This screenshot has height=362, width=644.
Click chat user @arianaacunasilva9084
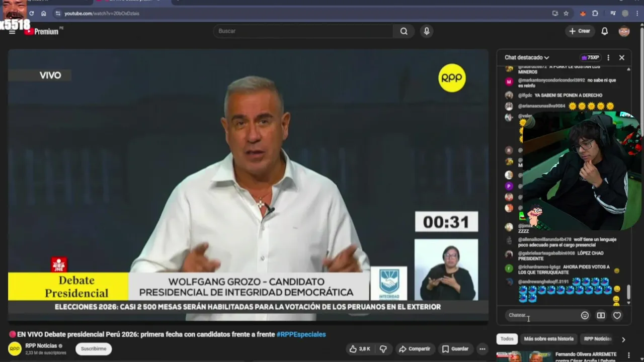[542, 106]
